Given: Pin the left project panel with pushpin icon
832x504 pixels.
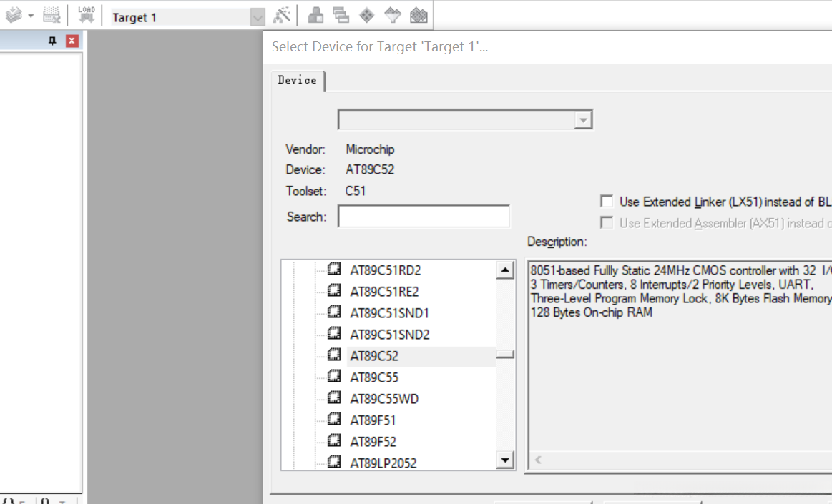Looking at the screenshot, I should [x=52, y=41].
